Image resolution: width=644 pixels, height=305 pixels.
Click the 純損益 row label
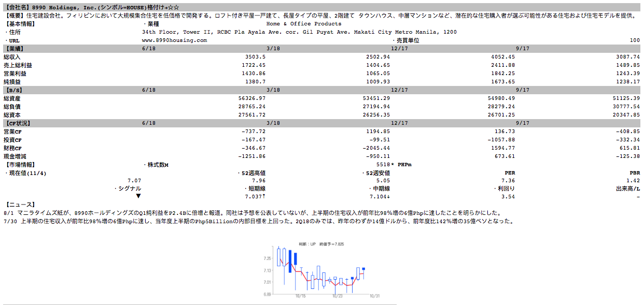11,82
